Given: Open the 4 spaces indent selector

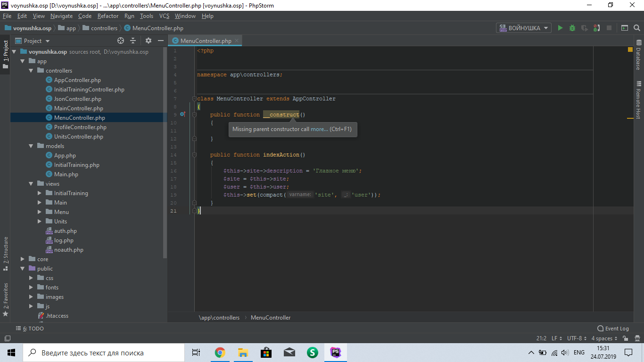Looking at the screenshot, I should [604, 338].
